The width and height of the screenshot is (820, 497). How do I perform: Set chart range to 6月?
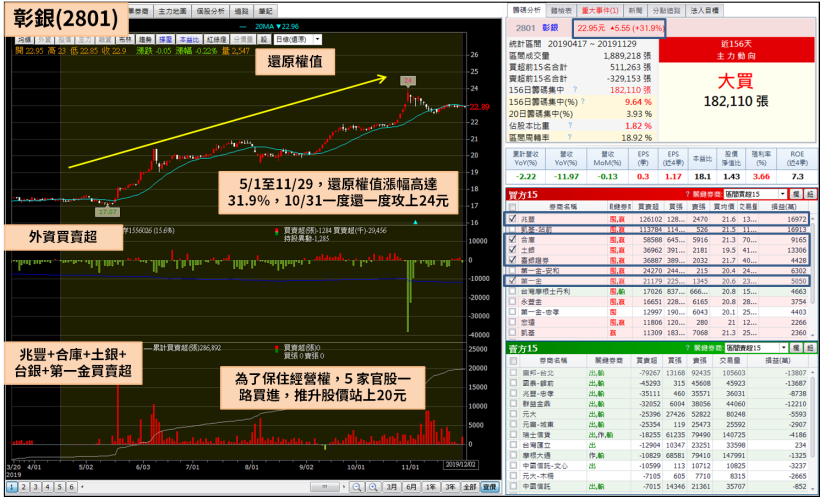tap(411, 487)
